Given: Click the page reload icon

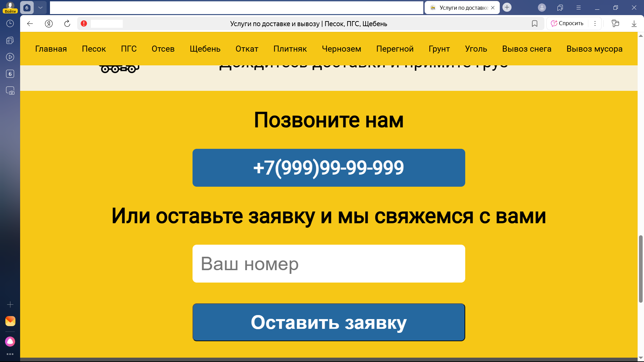Looking at the screenshot, I should pos(67,23).
